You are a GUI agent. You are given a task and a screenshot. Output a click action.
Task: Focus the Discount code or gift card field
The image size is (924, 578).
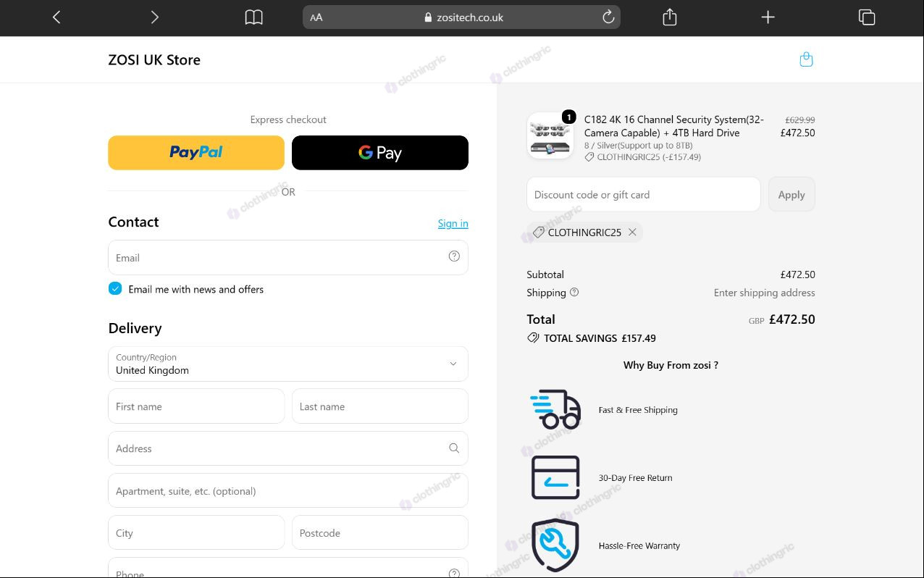point(644,195)
